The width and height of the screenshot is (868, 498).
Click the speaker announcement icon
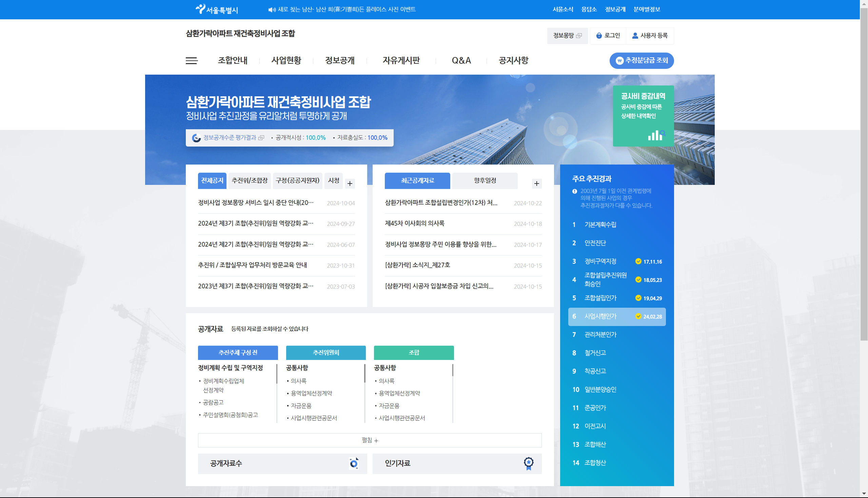pyautogui.click(x=272, y=9)
